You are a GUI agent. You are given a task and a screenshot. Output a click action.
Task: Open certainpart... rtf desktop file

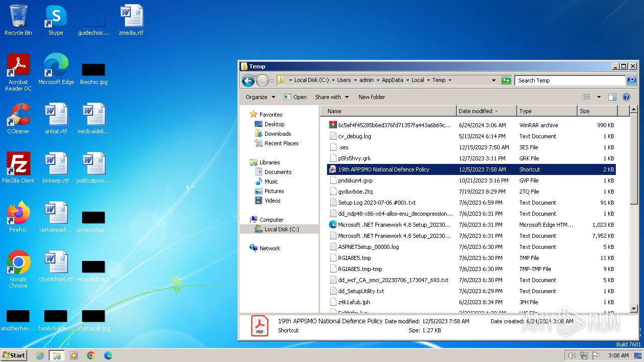(x=56, y=217)
